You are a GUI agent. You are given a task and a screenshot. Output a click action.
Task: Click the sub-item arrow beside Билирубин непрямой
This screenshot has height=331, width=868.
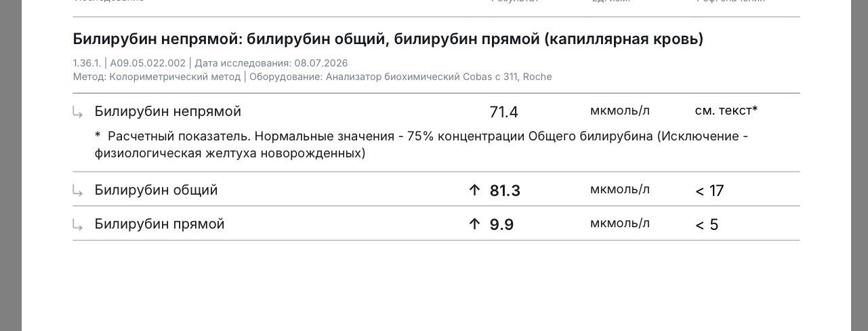[78, 112]
